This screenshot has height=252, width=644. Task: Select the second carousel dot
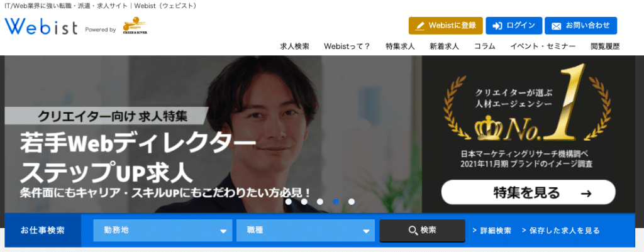point(304,202)
